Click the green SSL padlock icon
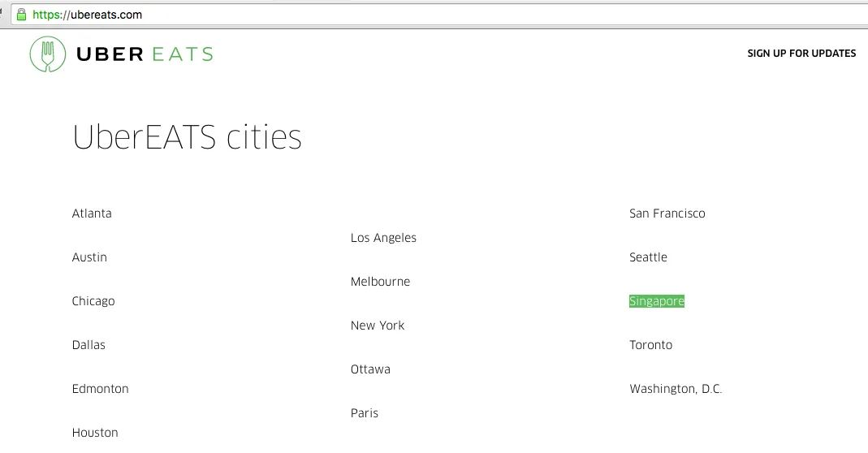Viewport: 868px width, 453px height. (21, 15)
